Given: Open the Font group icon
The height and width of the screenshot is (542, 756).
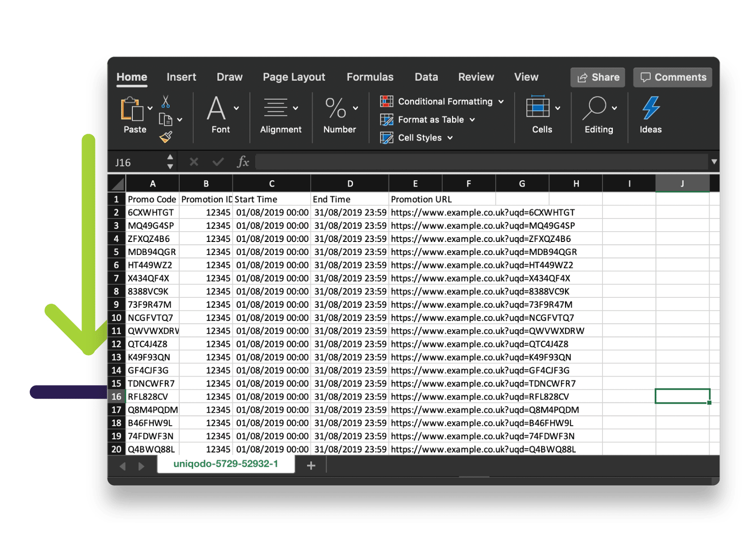Looking at the screenshot, I should tap(216, 108).
